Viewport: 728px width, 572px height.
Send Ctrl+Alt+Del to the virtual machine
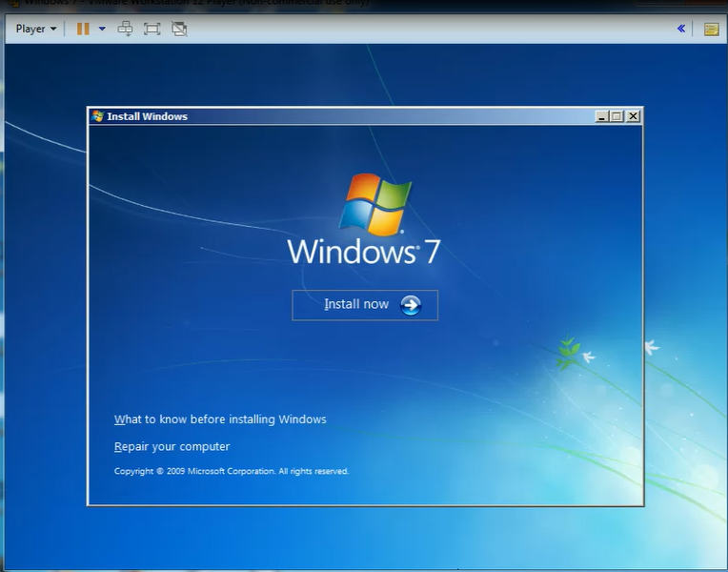(x=125, y=29)
